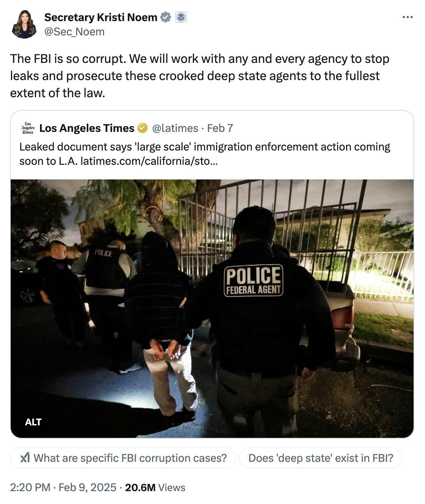Open Los Angeles Times account name
The height and width of the screenshot is (504, 425).
tap(87, 128)
